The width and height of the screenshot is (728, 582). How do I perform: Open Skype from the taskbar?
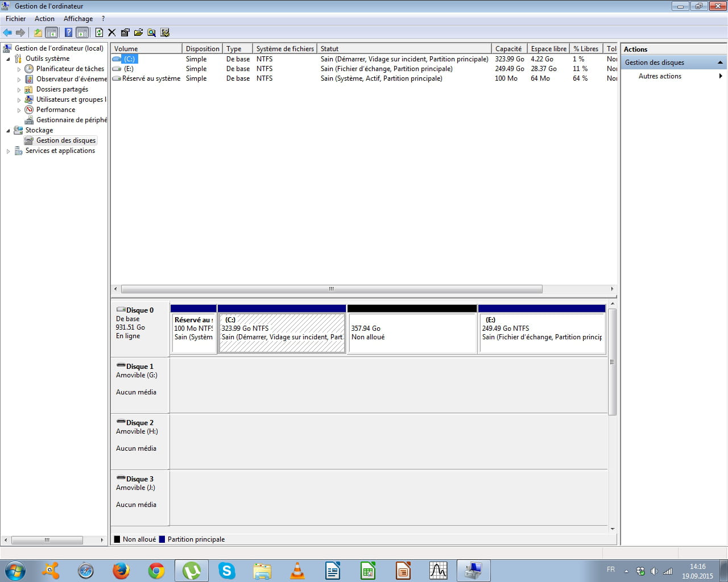227,571
